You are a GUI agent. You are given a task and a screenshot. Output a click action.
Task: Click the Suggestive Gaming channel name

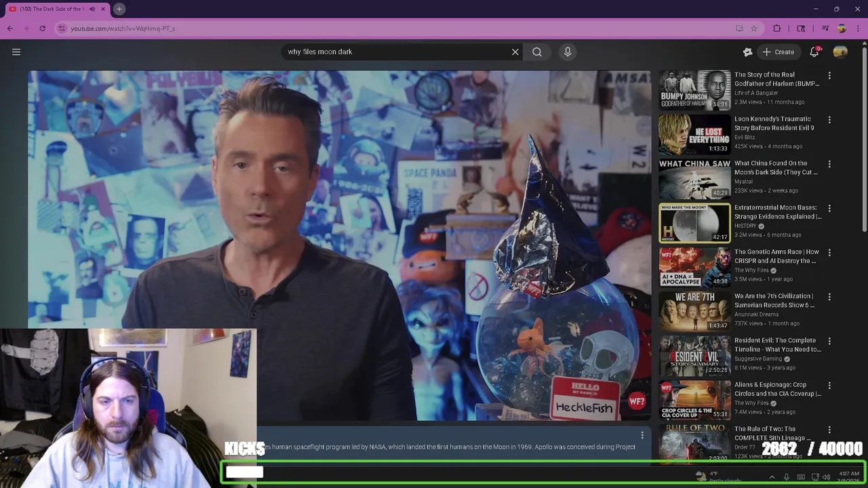click(758, 359)
